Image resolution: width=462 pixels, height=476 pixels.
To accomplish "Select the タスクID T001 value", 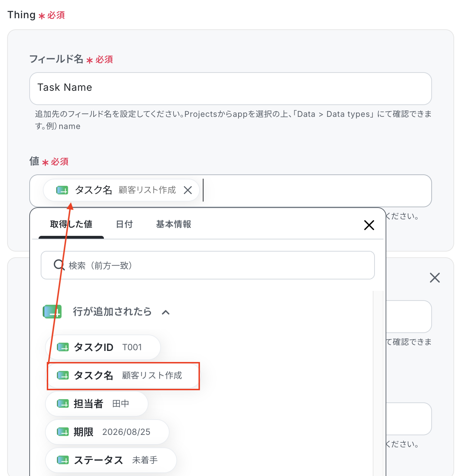I will click(x=103, y=347).
